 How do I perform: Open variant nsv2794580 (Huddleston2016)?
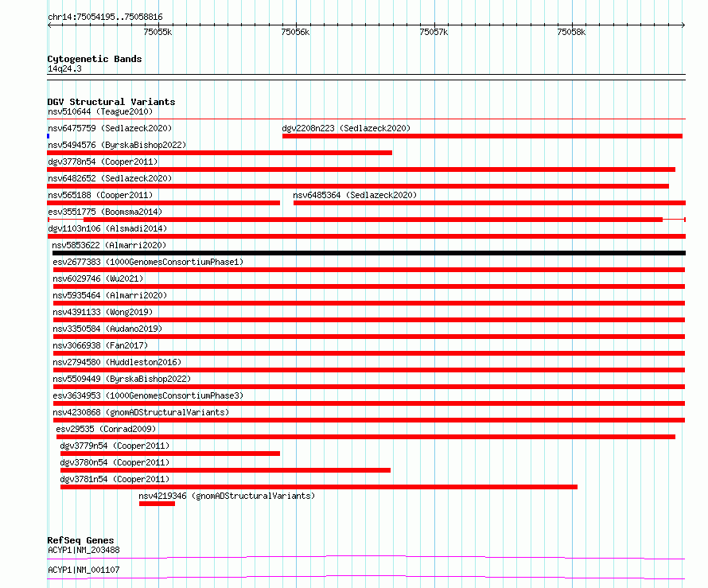(117, 362)
